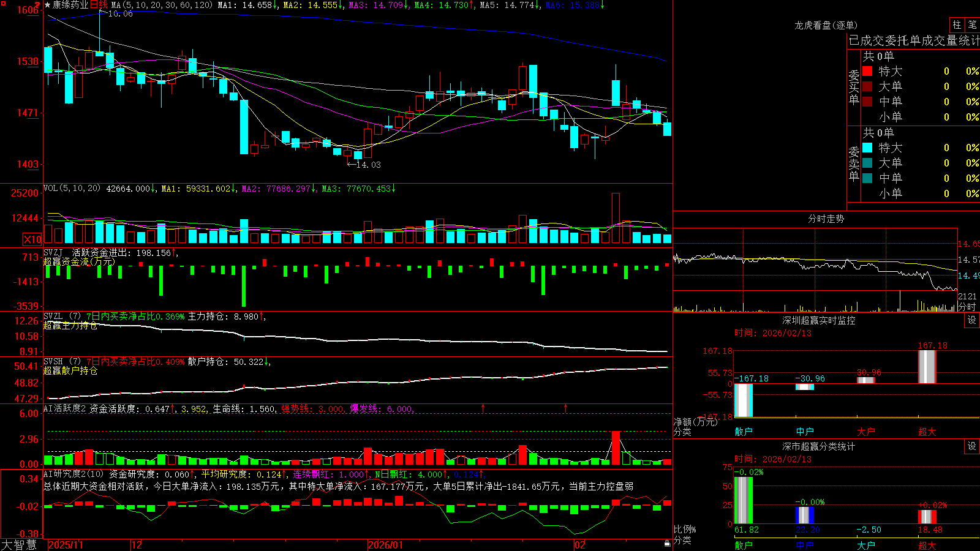Click the 大户 value -2.50 in 分类统计
Viewport: 980px width, 551px height.
click(x=869, y=530)
